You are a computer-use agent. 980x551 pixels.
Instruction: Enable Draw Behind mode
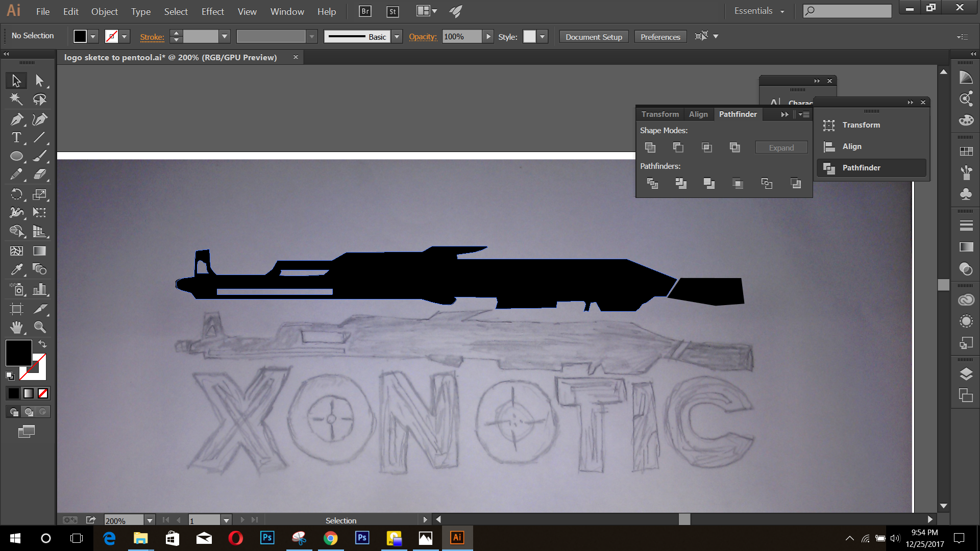pos(29,412)
